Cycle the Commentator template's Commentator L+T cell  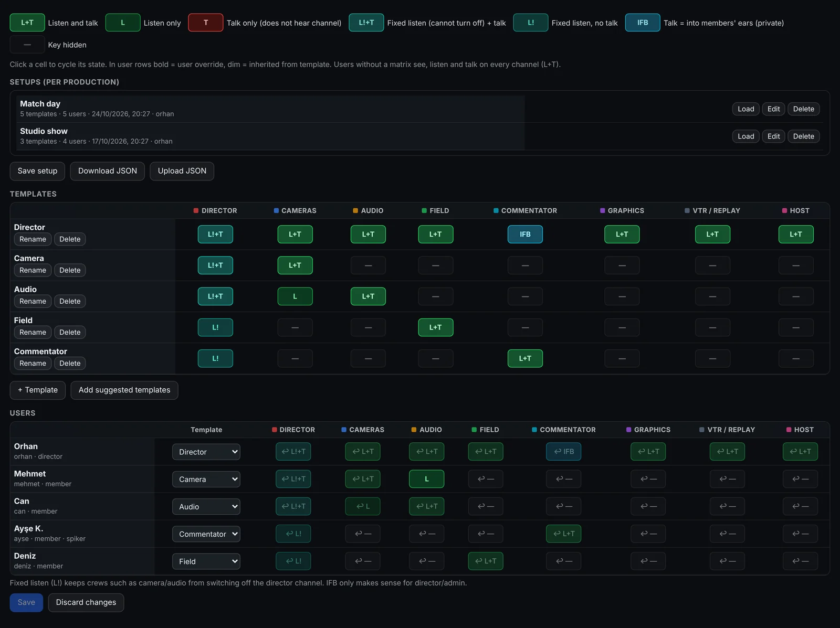tap(525, 358)
